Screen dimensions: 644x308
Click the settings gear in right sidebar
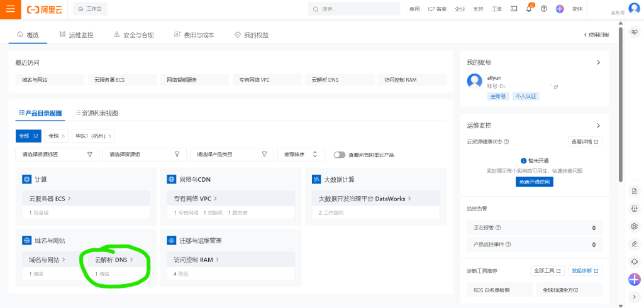coord(634,226)
